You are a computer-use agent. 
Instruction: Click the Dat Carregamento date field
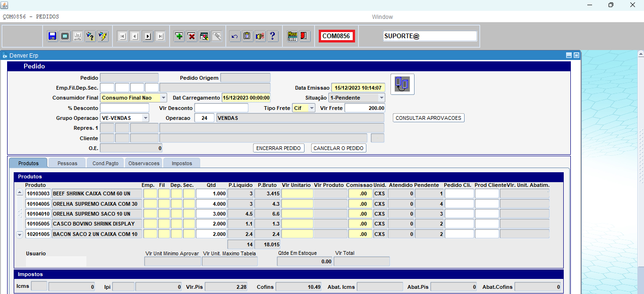pos(246,98)
